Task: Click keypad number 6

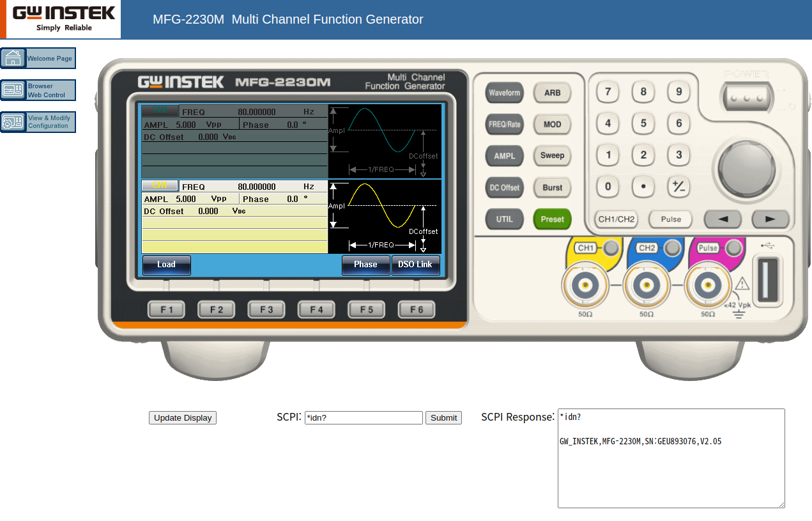Action: click(678, 123)
